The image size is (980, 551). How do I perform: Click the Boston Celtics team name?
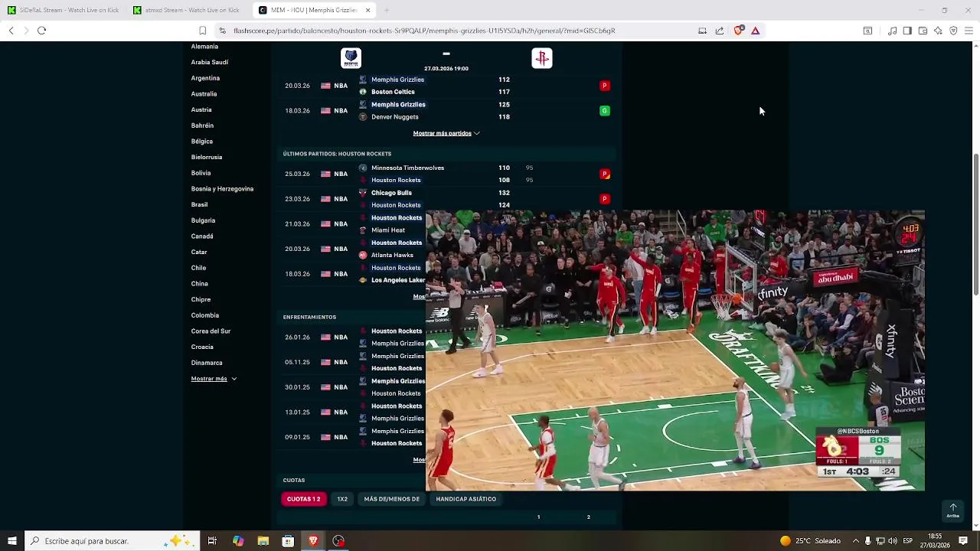point(393,92)
